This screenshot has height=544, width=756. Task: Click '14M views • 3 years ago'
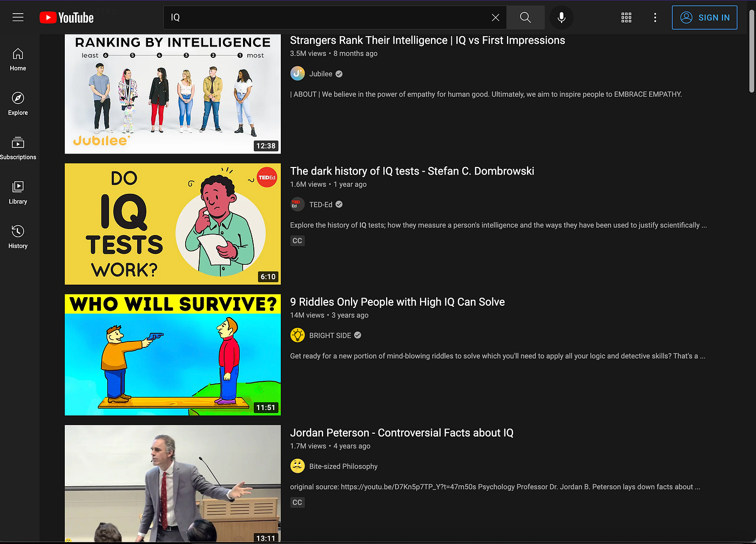coord(329,315)
